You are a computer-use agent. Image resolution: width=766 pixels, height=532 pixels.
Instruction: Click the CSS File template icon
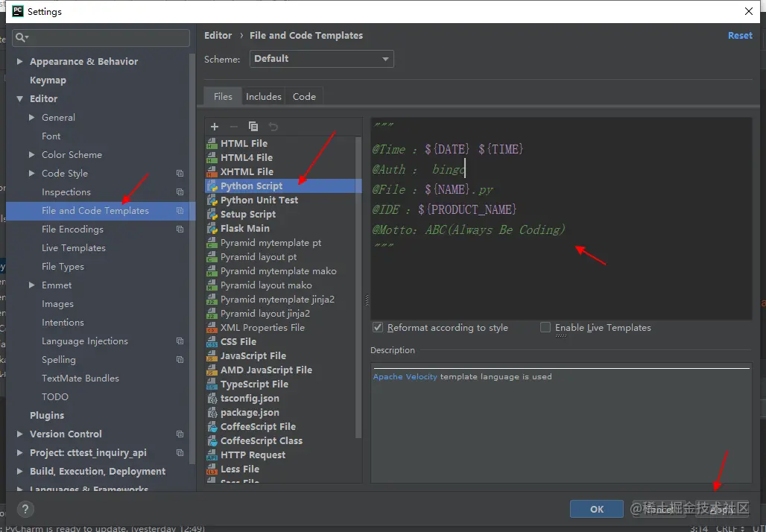tap(212, 342)
